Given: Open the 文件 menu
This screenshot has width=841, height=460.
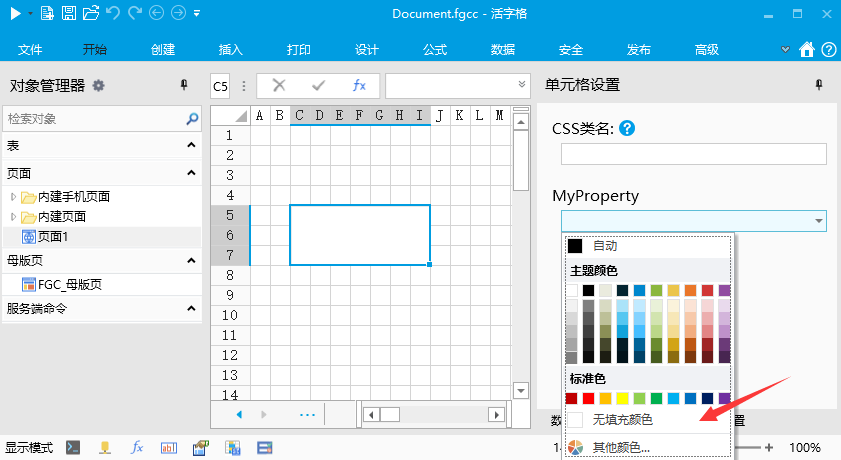Looking at the screenshot, I should pos(29,50).
